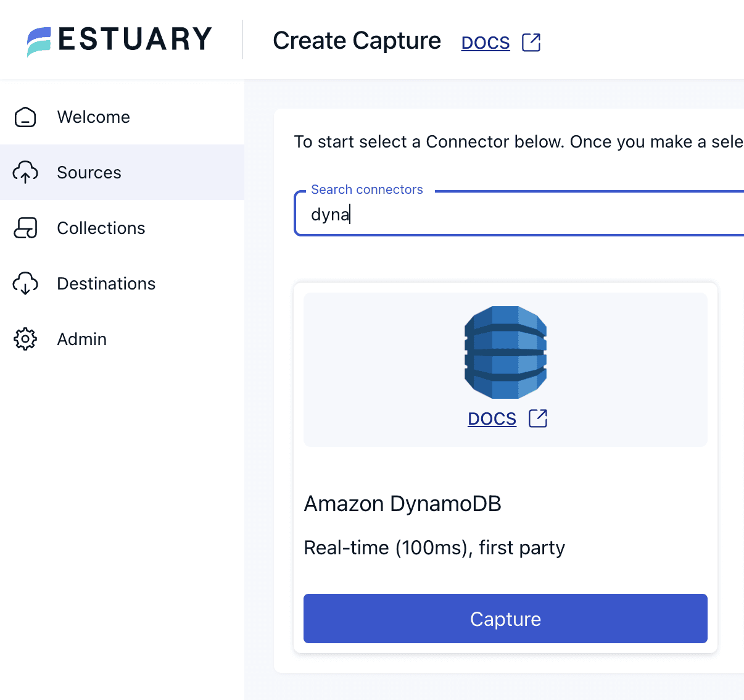Select the Destinations cloud download icon
The height and width of the screenshot is (700, 744).
[25, 283]
